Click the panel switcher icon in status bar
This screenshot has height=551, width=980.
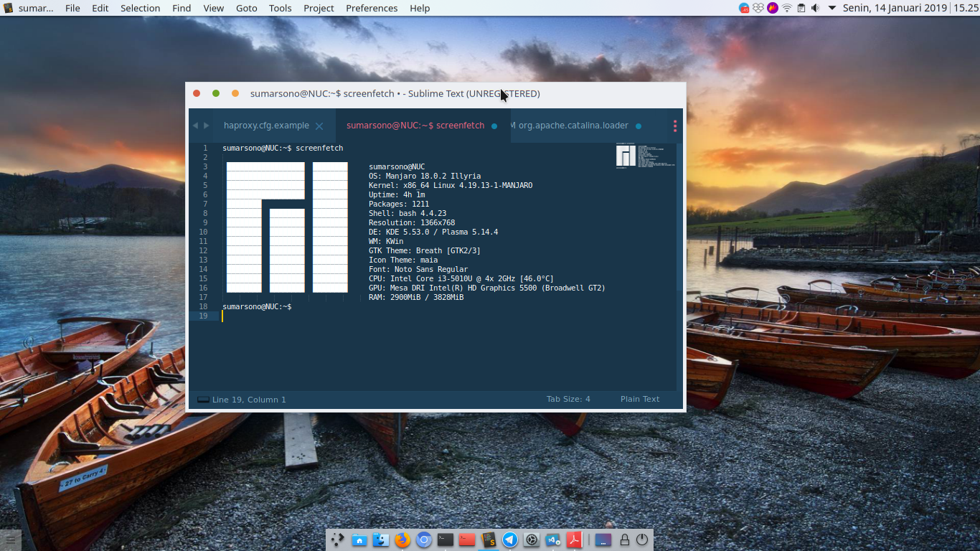click(x=203, y=400)
